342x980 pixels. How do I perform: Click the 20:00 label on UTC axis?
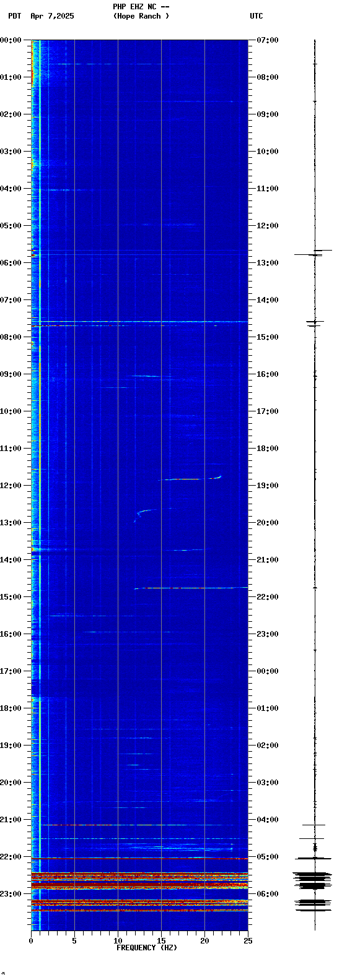point(268,523)
